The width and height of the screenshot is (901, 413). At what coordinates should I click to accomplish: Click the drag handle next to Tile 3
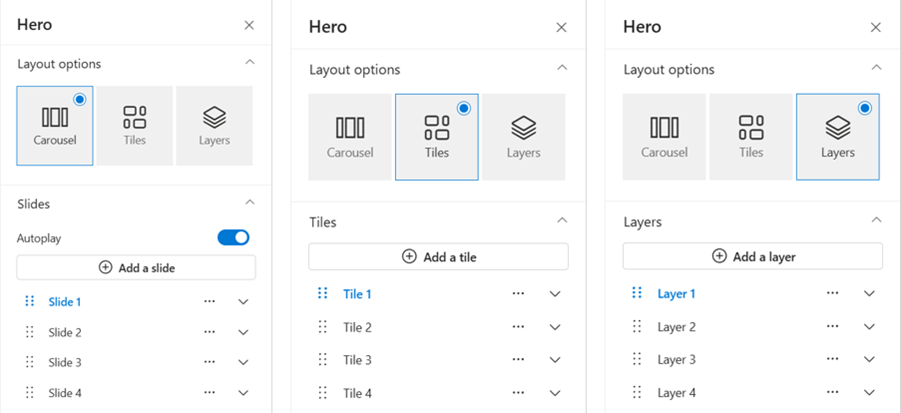[322, 360]
